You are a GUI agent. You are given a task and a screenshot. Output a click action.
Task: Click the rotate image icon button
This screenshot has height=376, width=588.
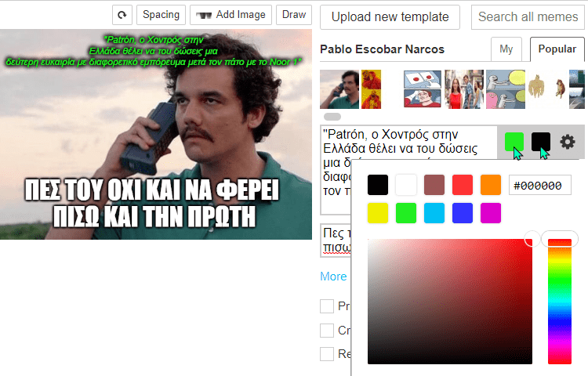(x=122, y=15)
